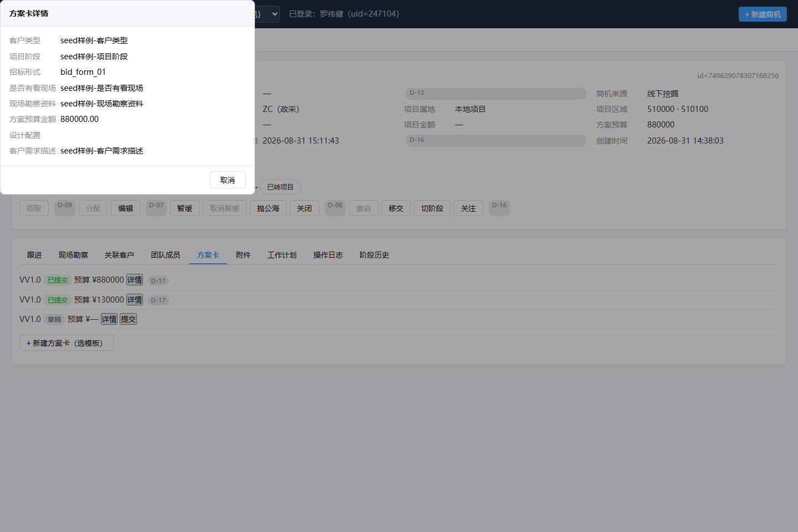Click 提交 on the draft plan card
798x532 pixels.
coord(128,319)
